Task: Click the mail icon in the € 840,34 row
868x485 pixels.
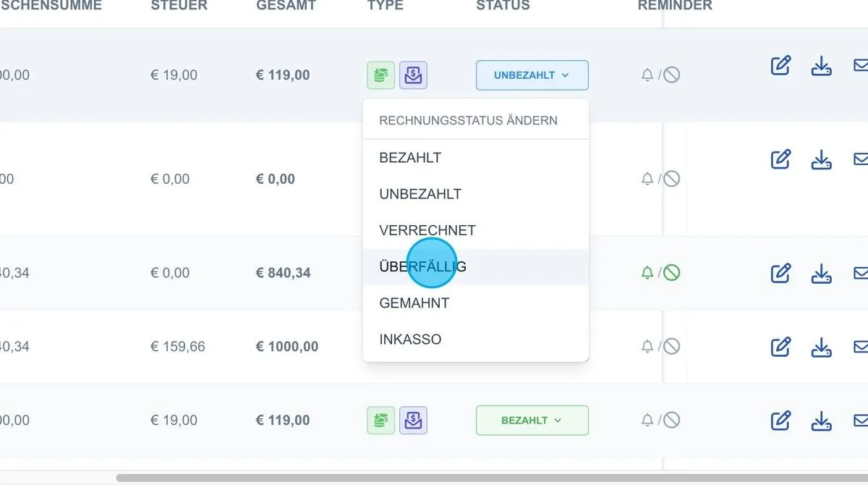Action: [861, 274]
